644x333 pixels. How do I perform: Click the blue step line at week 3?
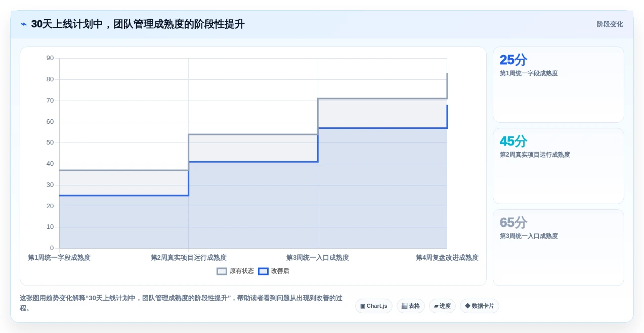point(382,128)
